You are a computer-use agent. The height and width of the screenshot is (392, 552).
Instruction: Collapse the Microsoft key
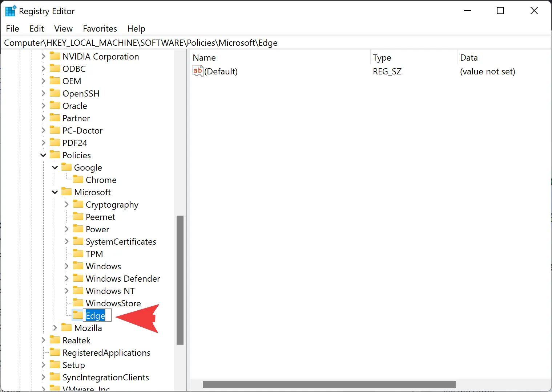(x=54, y=192)
